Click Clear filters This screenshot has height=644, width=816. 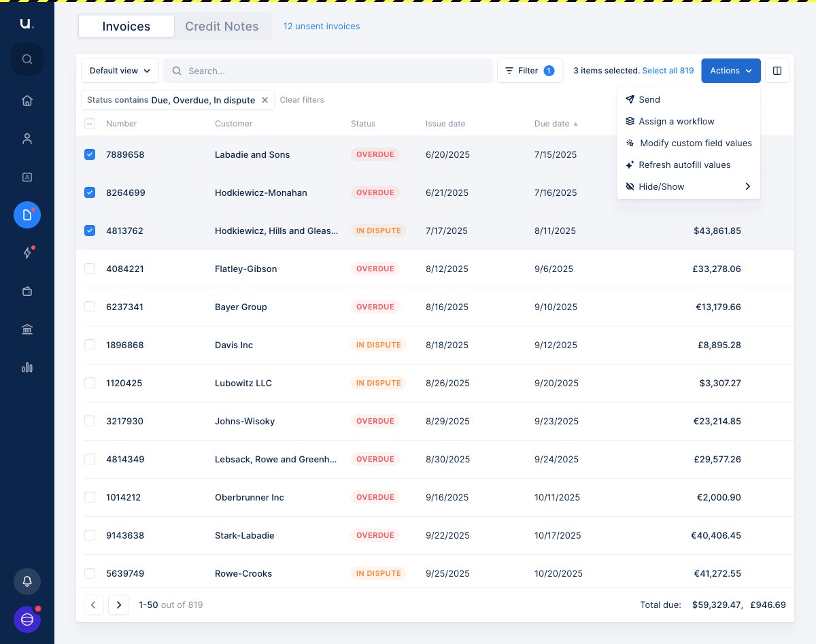pos(302,100)
